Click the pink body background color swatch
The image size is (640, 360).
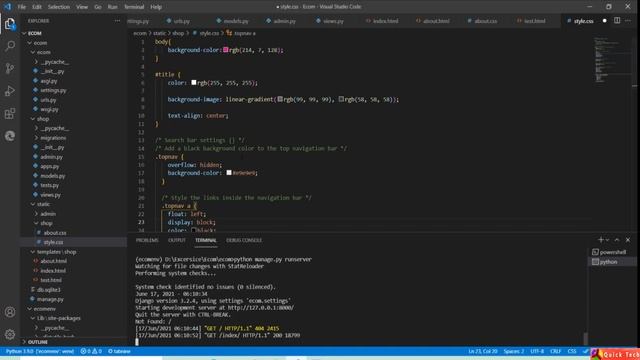point(225,50)
